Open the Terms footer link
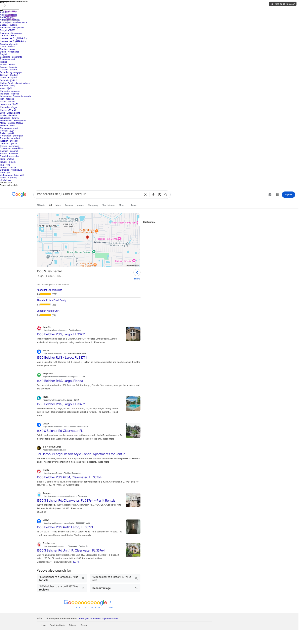 click(x=84, y=625)
